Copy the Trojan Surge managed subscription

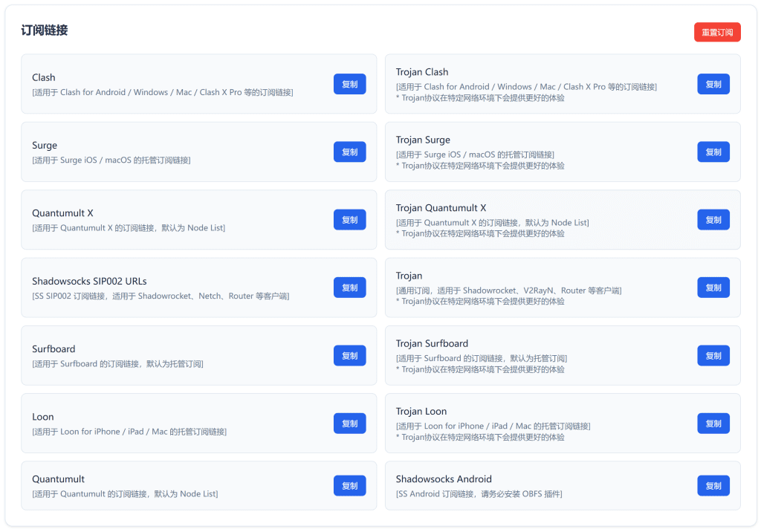click(713, 152)
